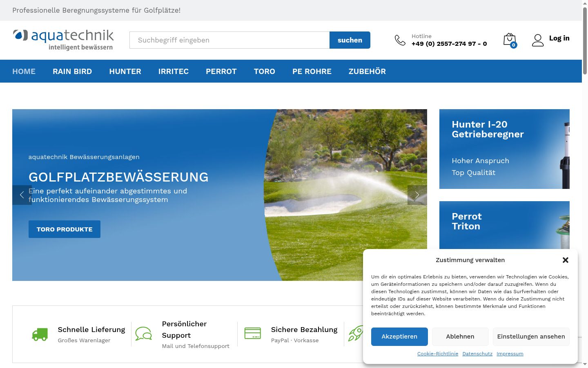Click the suchen search button

[x=350, y=40]
